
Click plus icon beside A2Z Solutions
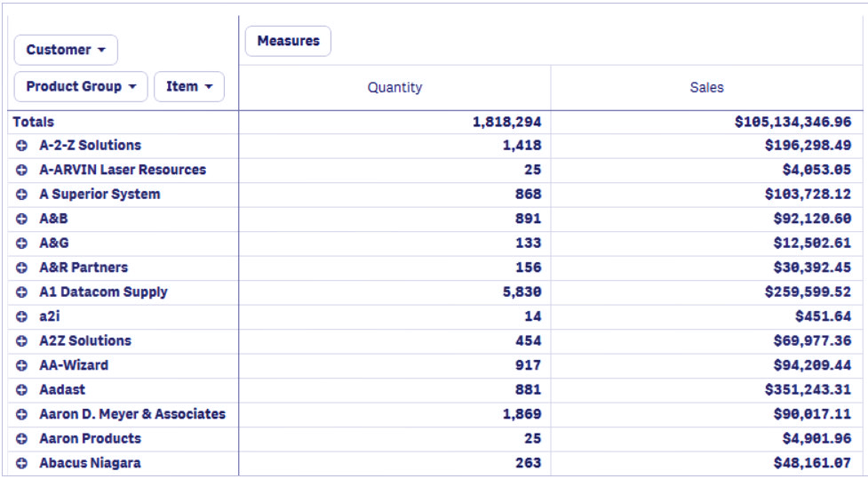[21, 340]
